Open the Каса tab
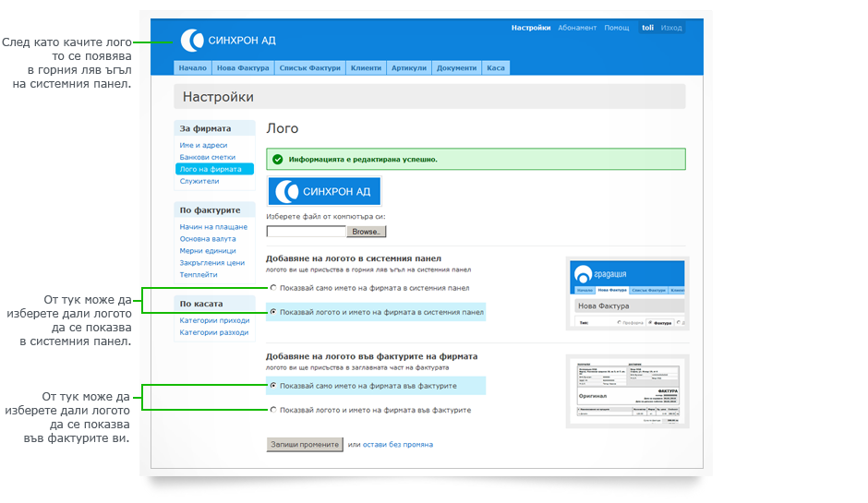The image size is (868, 503). pyautogui.click(x=496, y=68)
